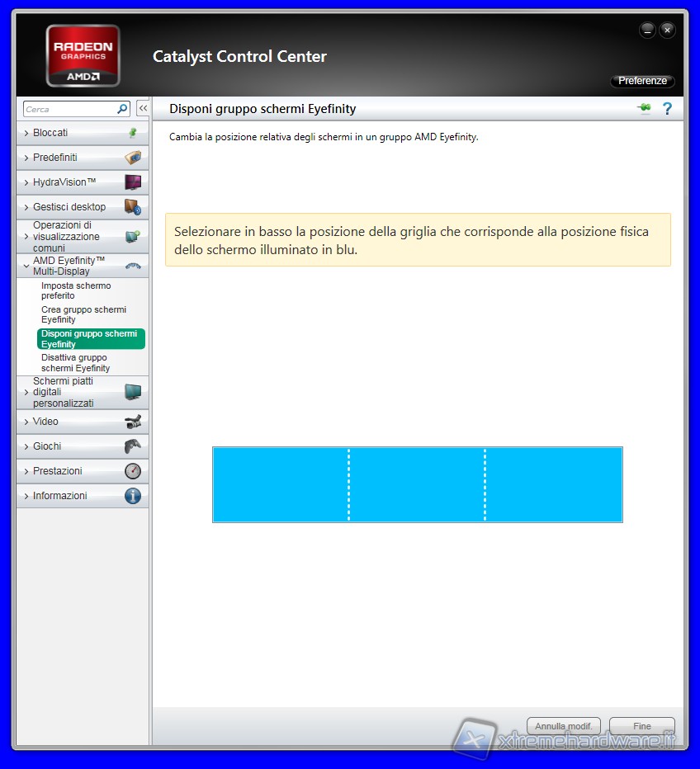Select Disattiva gruppo schermi Eyefinity
Screen dimensions: 700x769
[x=75, y=363]
